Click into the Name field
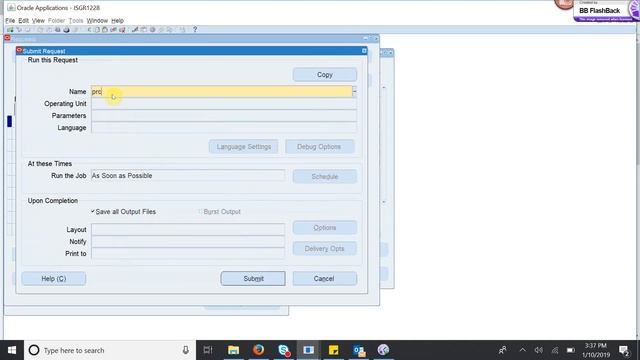The height and width of the screenshot is (360, 640). 222,91
